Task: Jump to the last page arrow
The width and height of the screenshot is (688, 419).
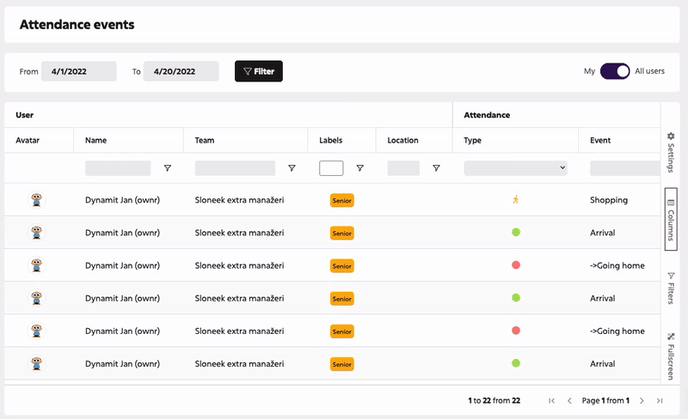Action: click(x=659, y=401)
